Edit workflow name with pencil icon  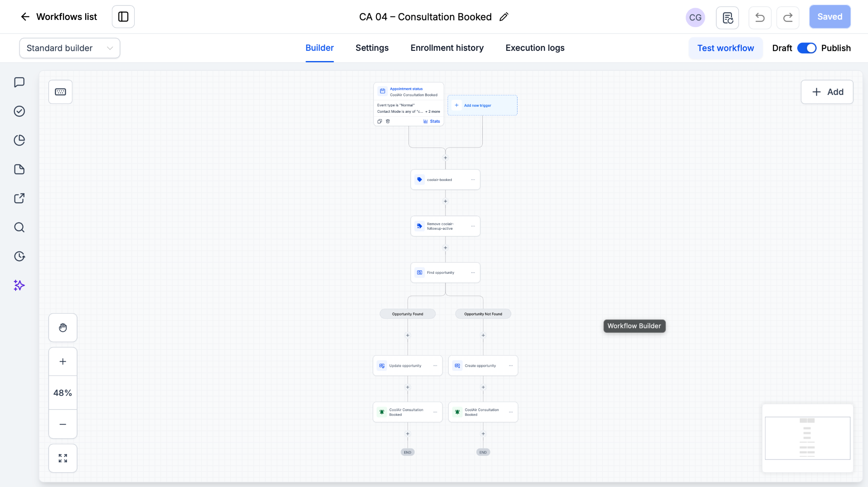click(x=504, y=17)
